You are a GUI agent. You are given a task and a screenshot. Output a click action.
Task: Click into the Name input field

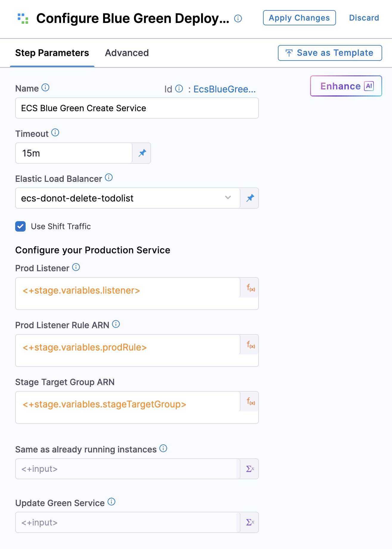pyautogui.click(x=137, y=108)
